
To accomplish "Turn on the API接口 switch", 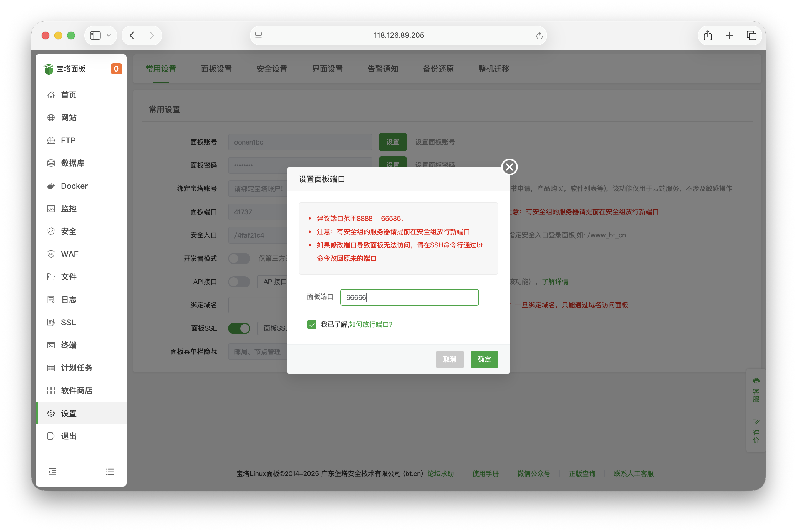I will 239,282.
